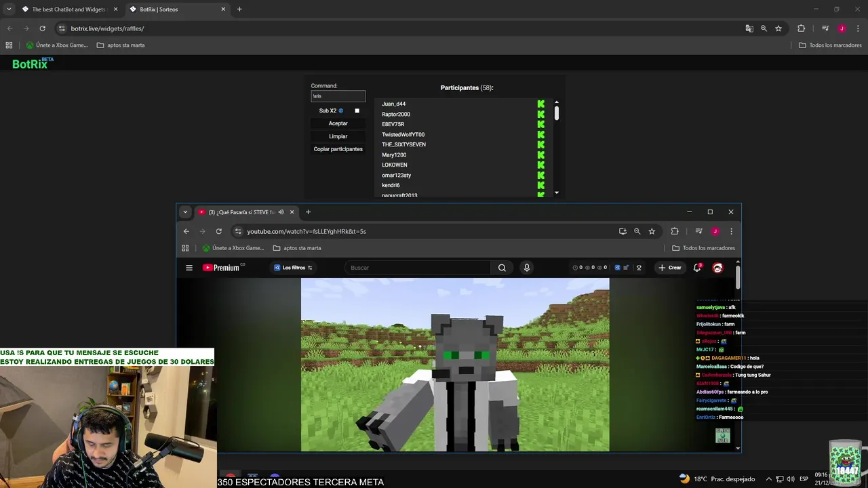
Task: Click install app icon in YouTube address bar
Action: point(623,231)
